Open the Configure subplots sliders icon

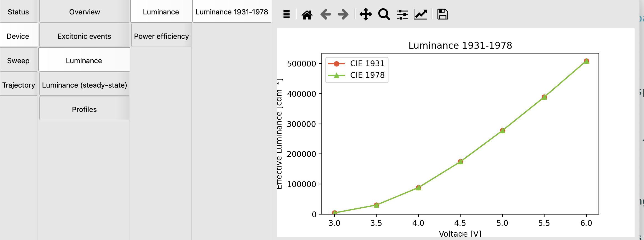pos(402,14)
